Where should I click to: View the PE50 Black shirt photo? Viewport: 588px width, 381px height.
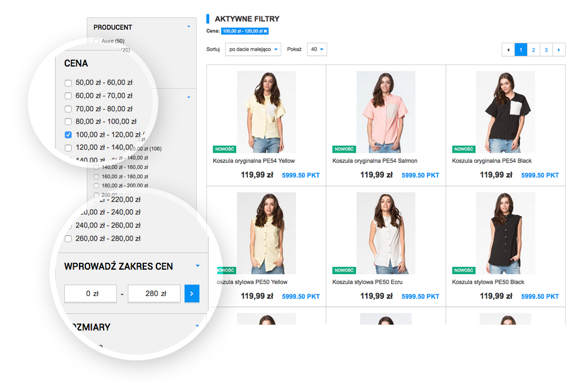pos(505,233)
